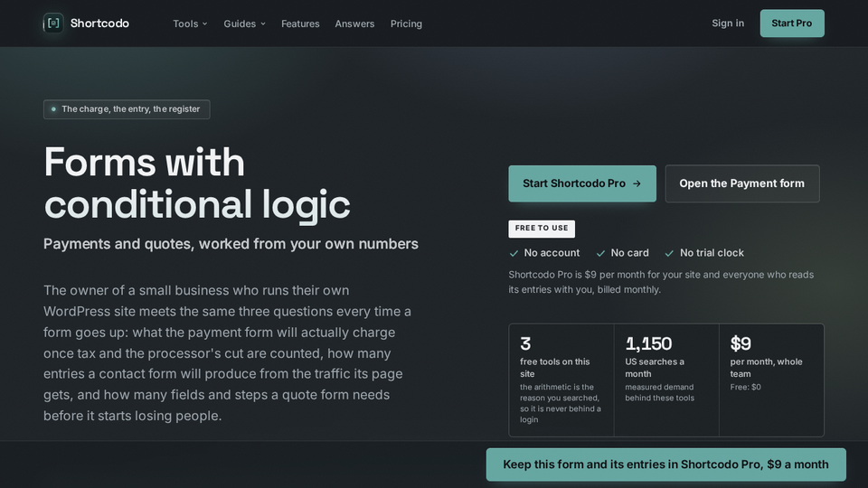
Task: Click the No account text
Action: pos(552,253)
